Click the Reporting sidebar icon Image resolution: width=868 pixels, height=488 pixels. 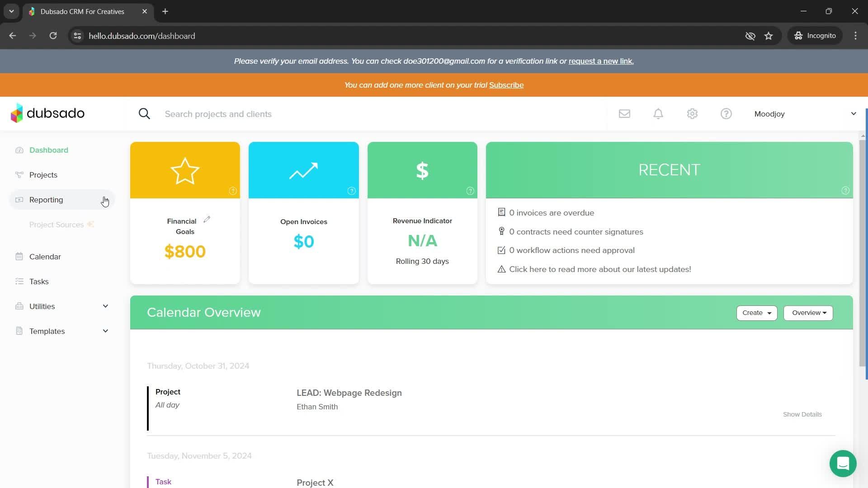19,200
